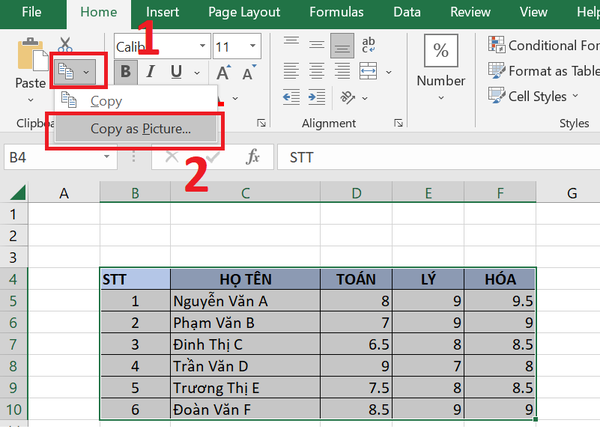The width and height of the screenshot is (600, 429).
Task: Apply Bottom Align to cells
Action: point(342,45)
